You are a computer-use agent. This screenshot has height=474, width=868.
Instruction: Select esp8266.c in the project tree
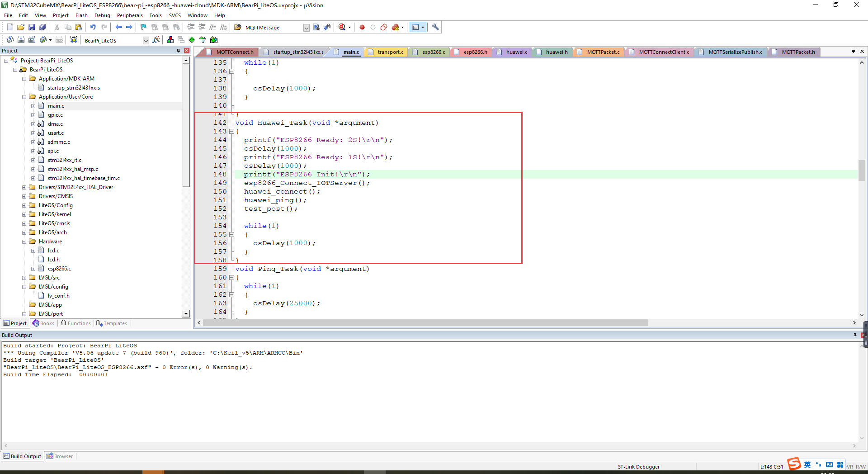(59, 269)
